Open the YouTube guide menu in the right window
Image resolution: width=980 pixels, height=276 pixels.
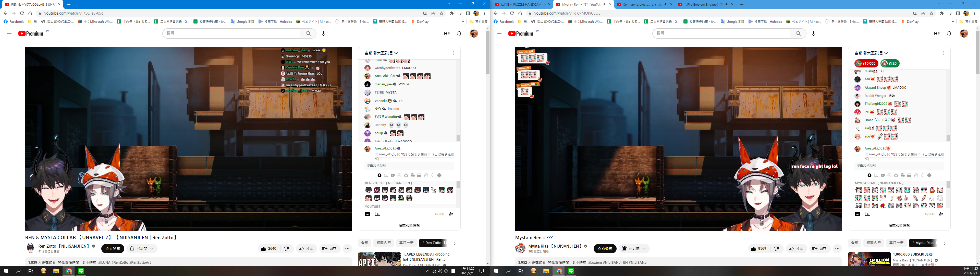(x=499, y=33)
